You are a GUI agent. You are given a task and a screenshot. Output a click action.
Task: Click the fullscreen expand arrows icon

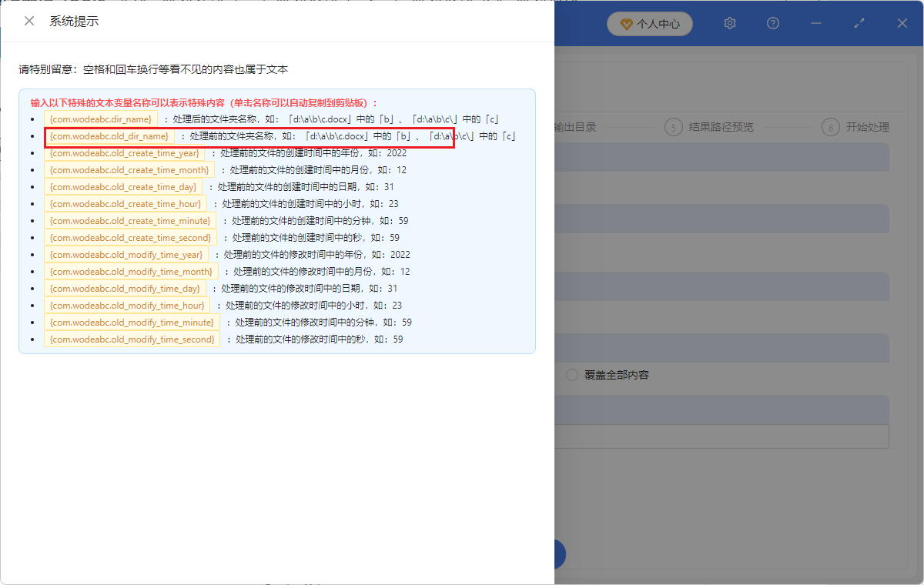pos(859,23)
